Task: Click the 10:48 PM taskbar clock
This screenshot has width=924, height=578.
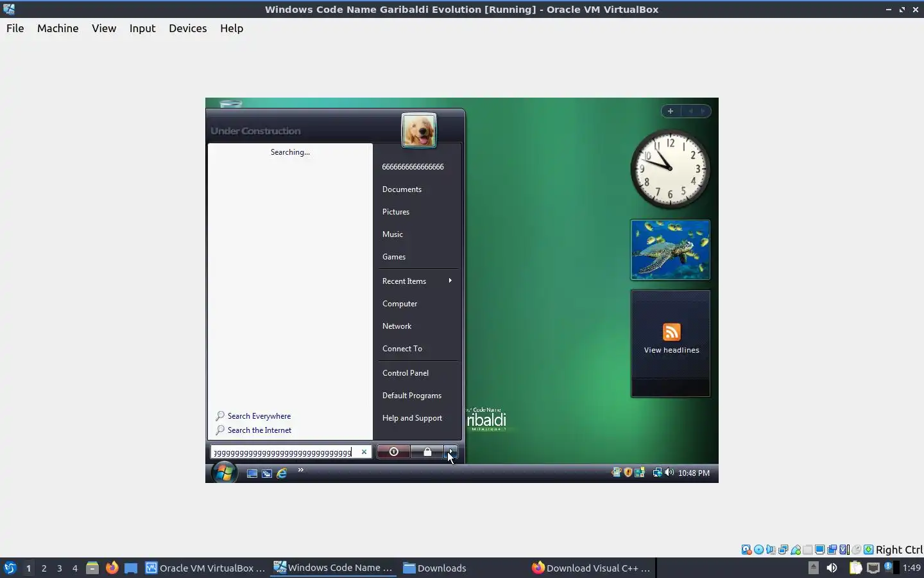Action: (x=694, y=473)
